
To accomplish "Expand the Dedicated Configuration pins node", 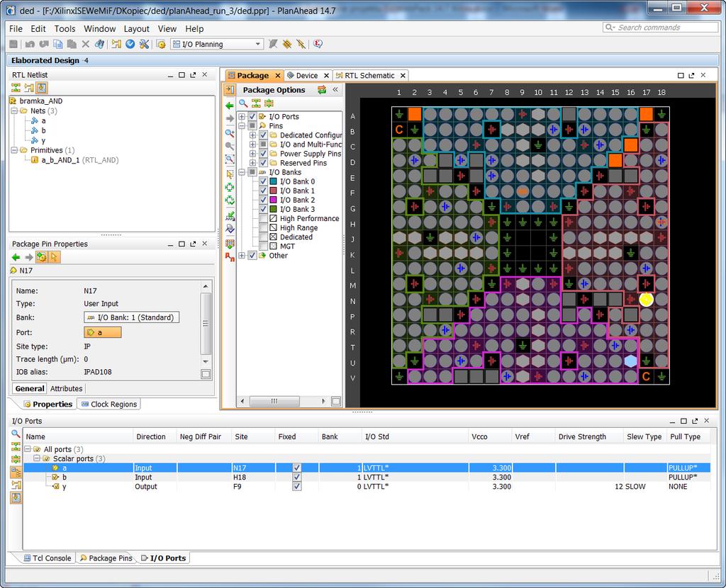I will 252,135.
